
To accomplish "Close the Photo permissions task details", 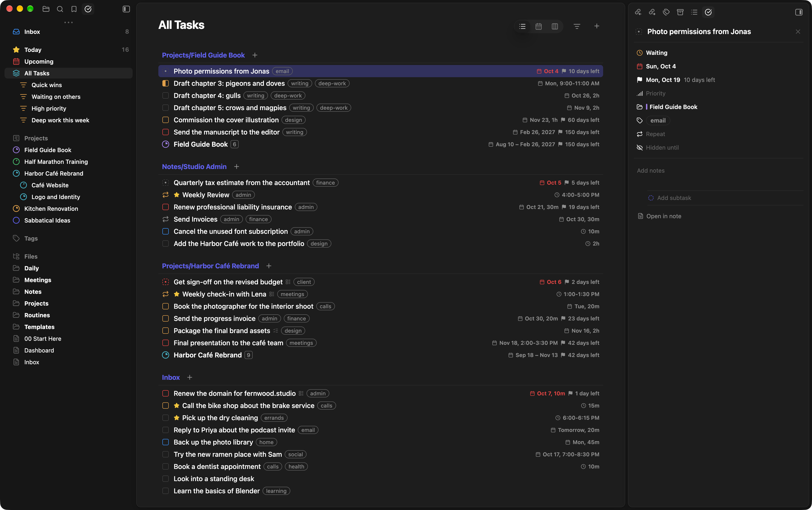I will coord(798,32).
